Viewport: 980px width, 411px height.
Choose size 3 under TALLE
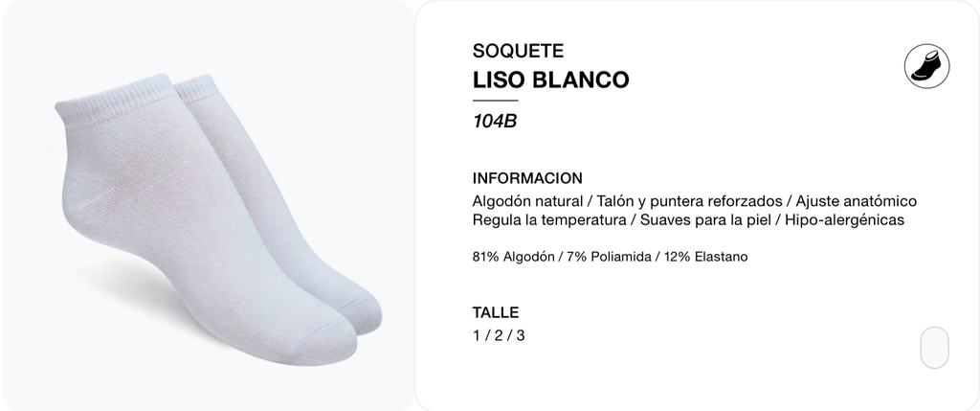pos(521,336)
